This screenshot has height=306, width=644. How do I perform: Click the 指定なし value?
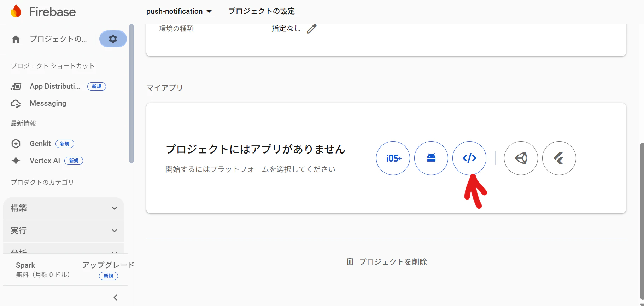coord(286,29)
